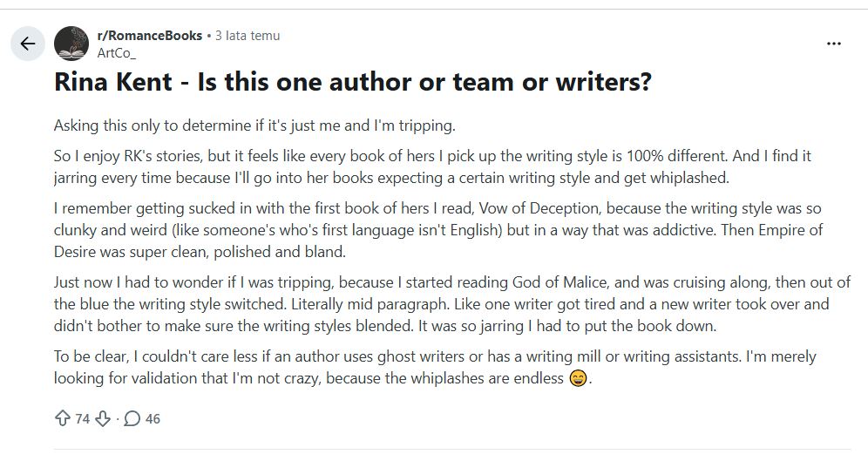Go back using the left arrow button
Screen dimensions: 868x461
28,44
